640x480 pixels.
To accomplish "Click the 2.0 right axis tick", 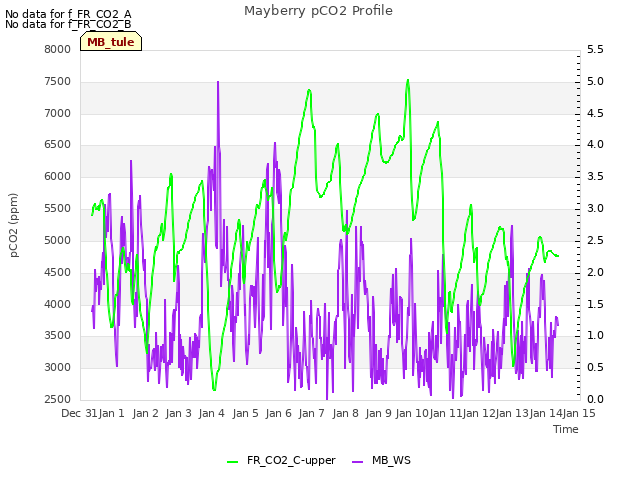I will (x=595, y=273).
